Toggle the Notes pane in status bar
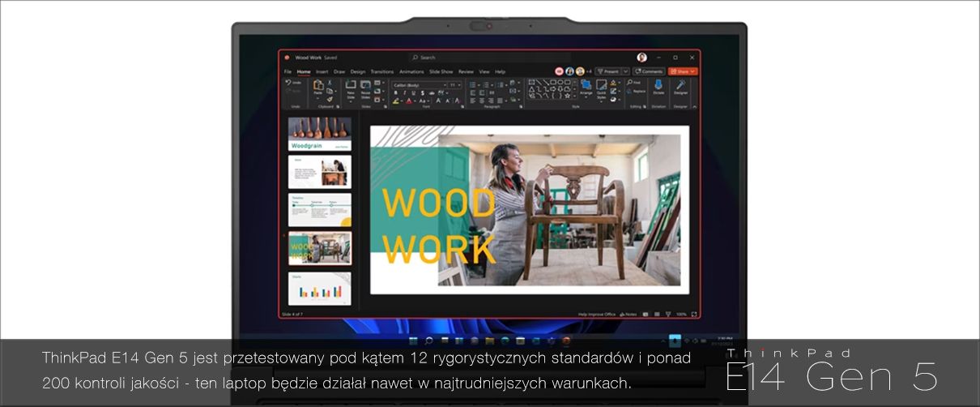The width and height of the screenshot is (980, 407). pyautogui.click(x=630, y=314)
